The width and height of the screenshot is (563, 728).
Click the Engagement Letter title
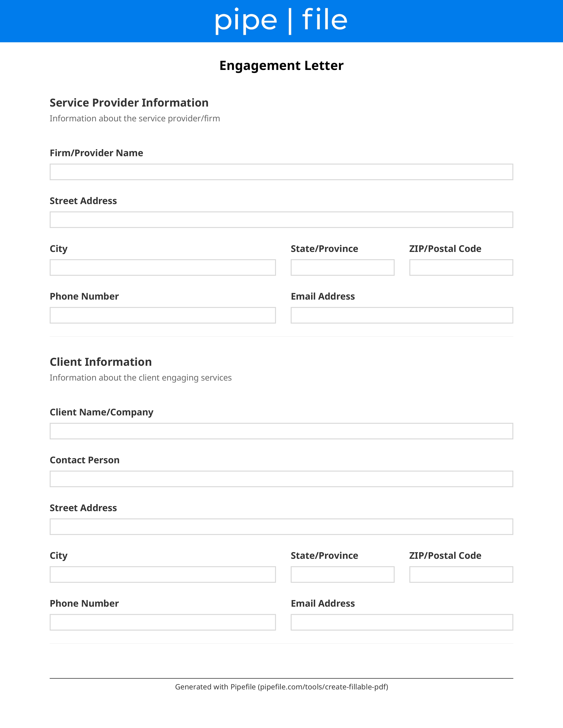click(281, 66)
